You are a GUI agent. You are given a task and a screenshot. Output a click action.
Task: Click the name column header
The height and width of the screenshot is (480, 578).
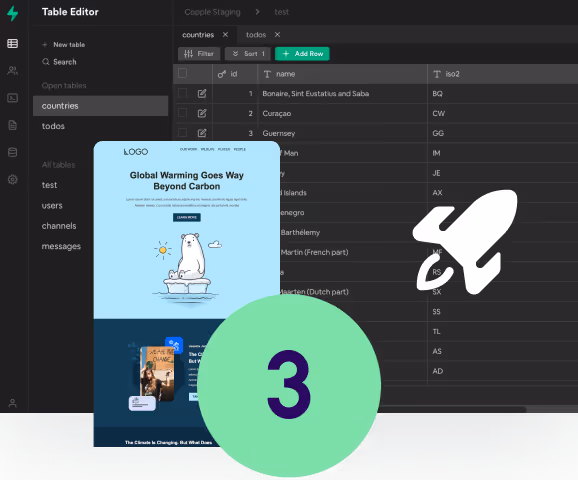click(x=342, y=74)
